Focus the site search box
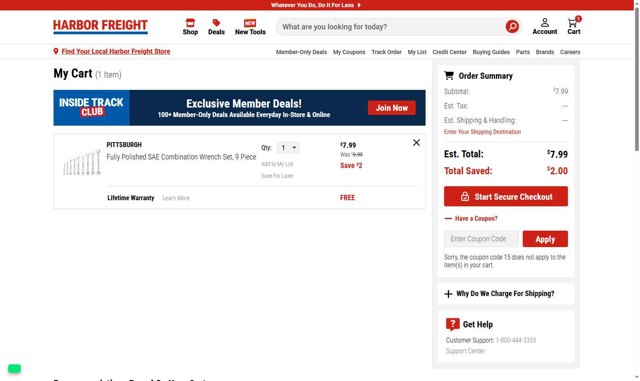Image resolution: width=640 pixels, height=381 pixels. point(392,27)
